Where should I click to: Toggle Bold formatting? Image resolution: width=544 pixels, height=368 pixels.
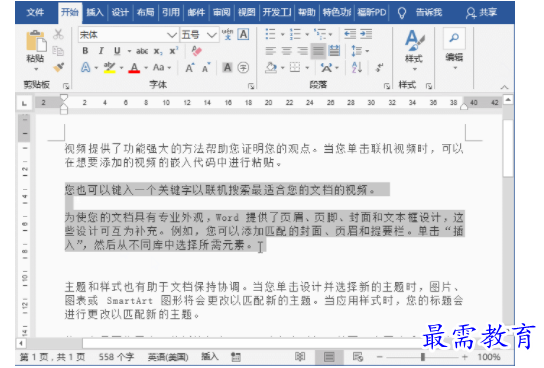[x=85, y=51]
